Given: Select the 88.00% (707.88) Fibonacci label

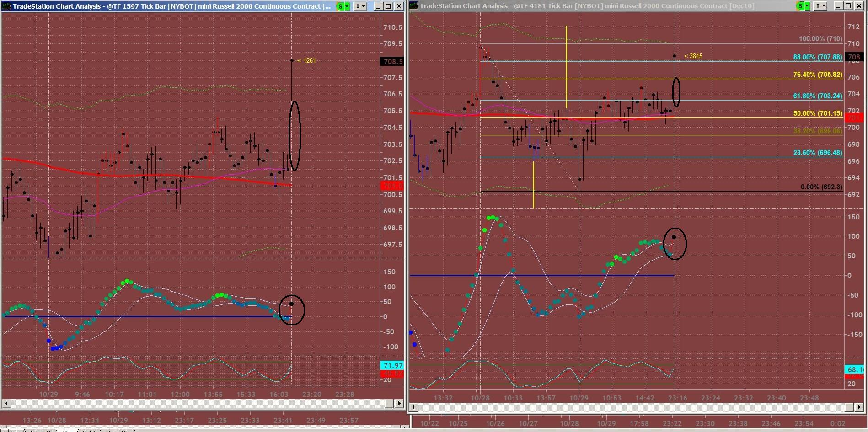Looking at the screenshot, I should point(818,57).
